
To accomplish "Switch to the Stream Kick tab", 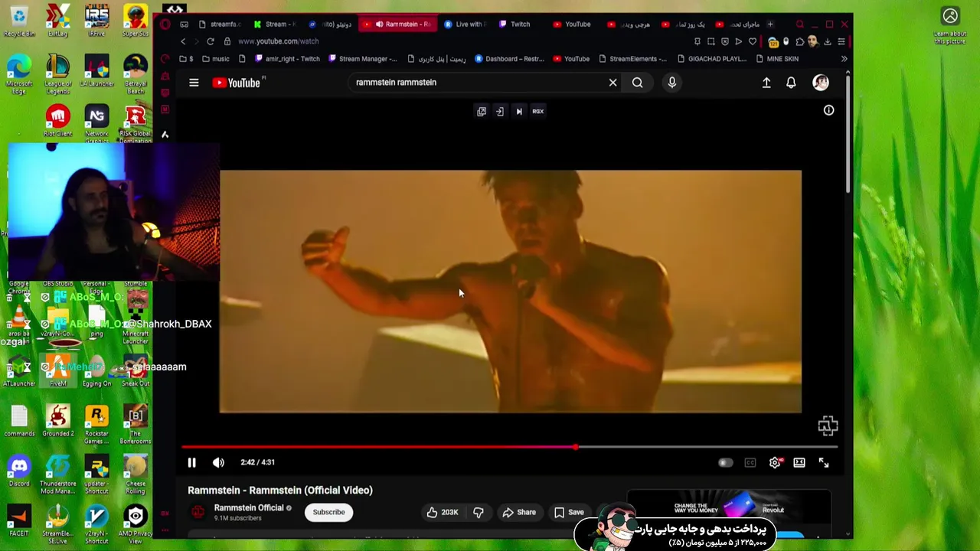I will (x=276, y=24).
